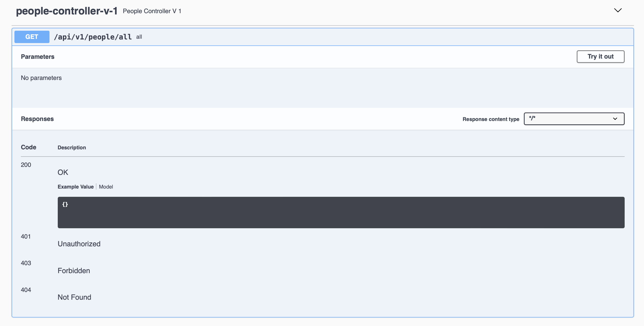Click the people-controller-v-1 heading
This screenshot has width=644, height=326.
click(67, 11)
